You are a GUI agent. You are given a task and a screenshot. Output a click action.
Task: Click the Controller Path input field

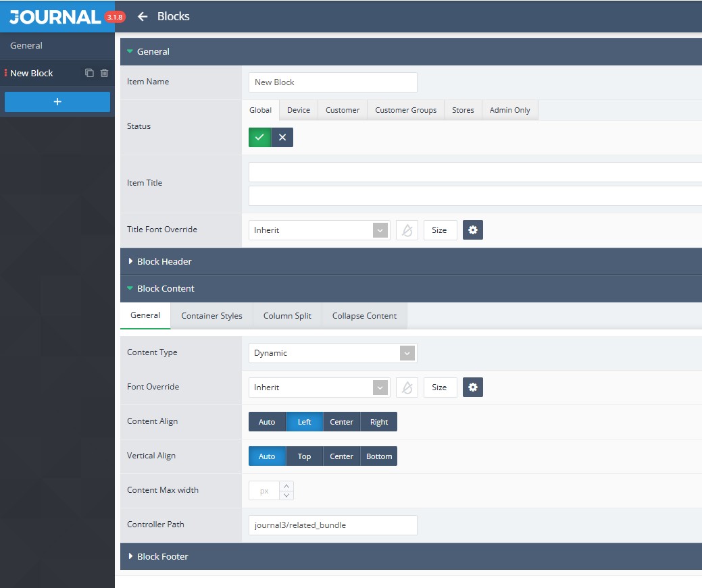pyautogui.click(x=332, y=525)
